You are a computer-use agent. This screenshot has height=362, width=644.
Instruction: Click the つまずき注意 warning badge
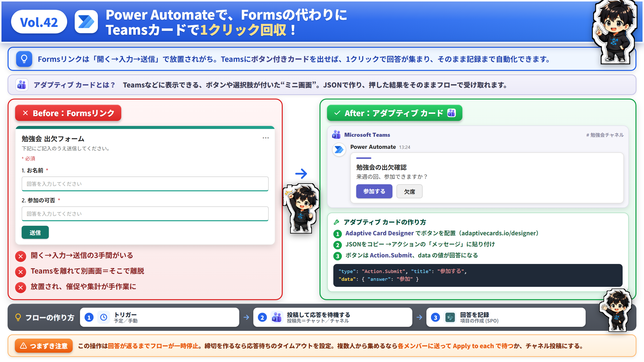[44, 346]
